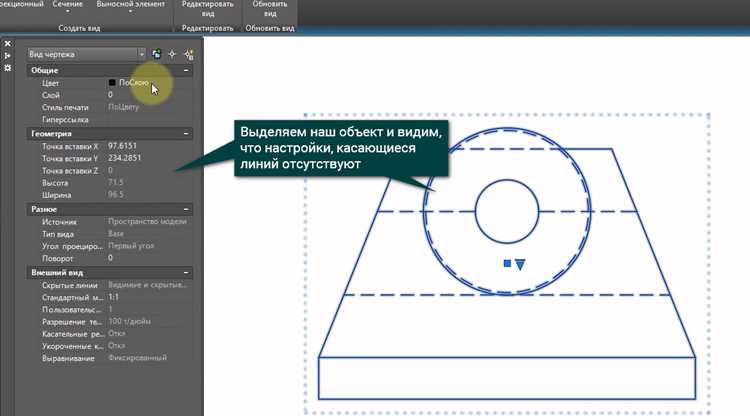Click 'Обновить вид' ribbon button

(x=270, y=9)
